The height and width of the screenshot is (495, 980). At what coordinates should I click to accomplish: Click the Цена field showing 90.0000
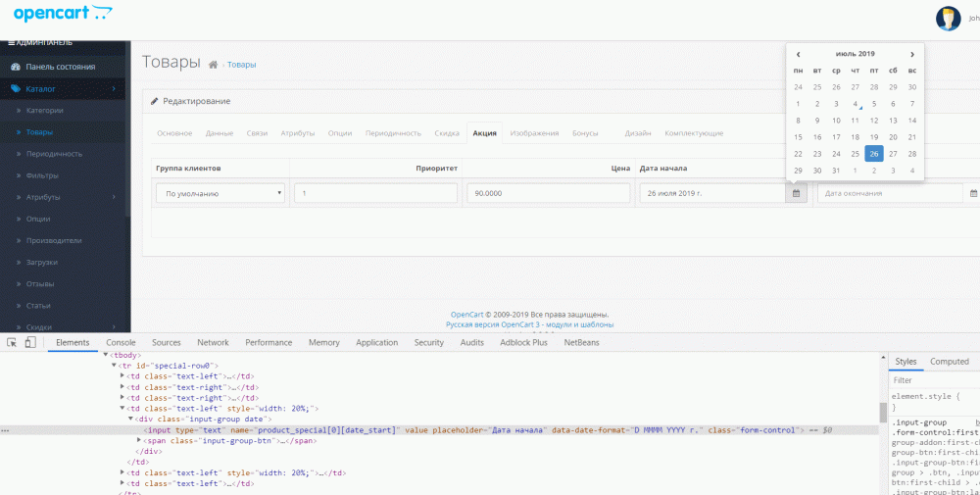548,194
